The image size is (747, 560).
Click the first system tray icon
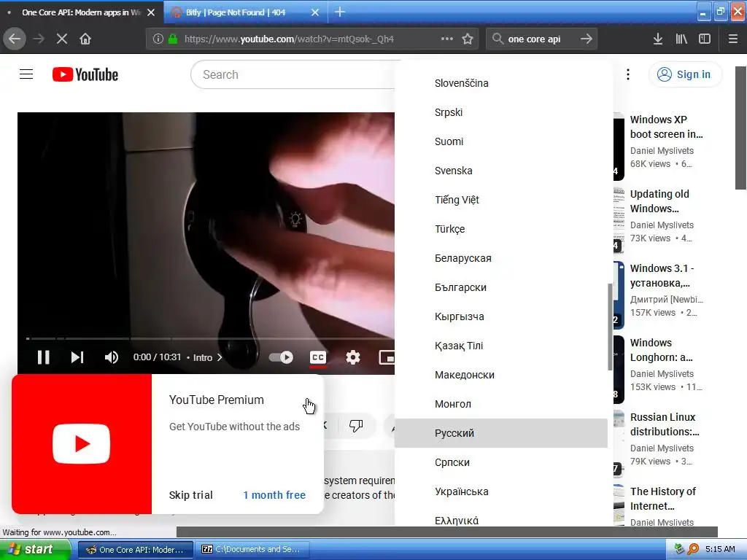coord(680,550)
